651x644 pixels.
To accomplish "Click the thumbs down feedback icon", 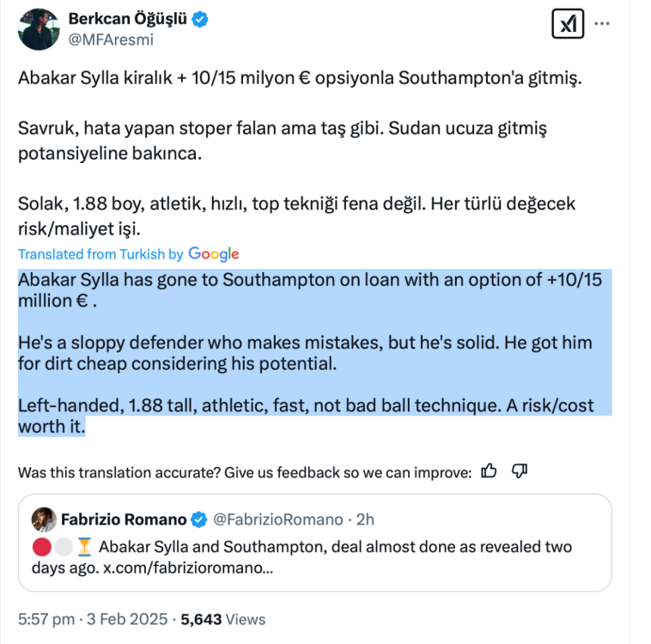I will [519, 470].
